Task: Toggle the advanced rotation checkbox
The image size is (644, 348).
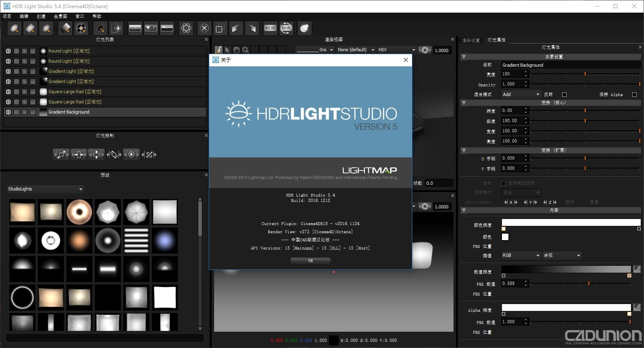Action: (503, 183)
